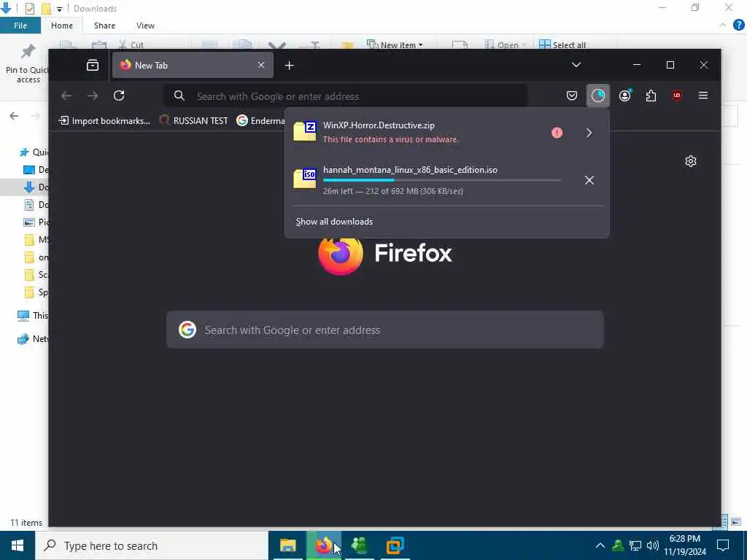747x560 pixels.
Task: Toggle the Downloads panel button
Action: pos(598,96)
